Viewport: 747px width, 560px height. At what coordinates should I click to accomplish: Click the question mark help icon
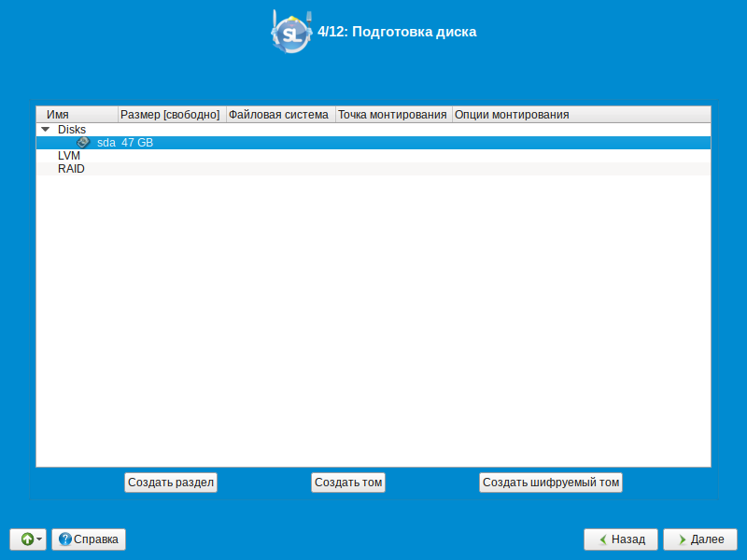(x=64, y=539)
